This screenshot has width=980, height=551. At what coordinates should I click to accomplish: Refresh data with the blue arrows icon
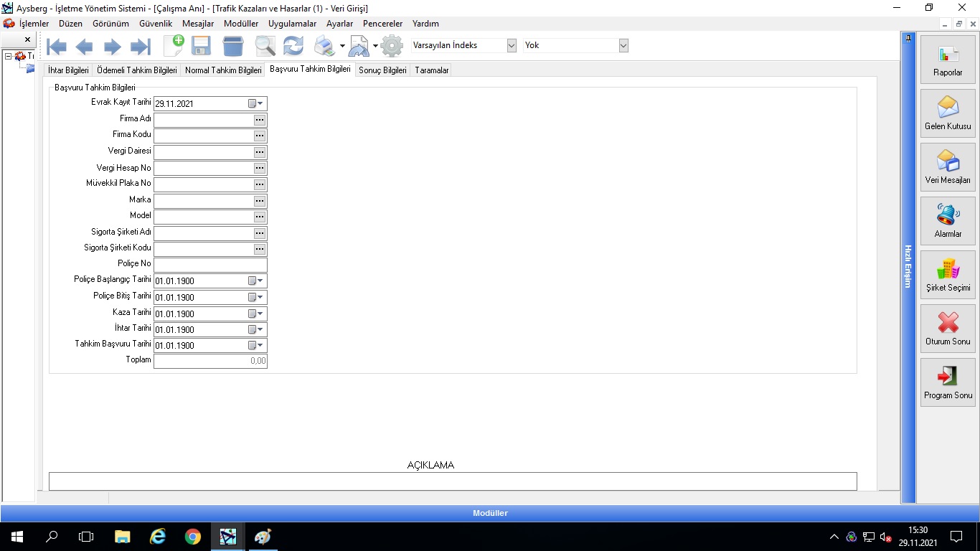pyautogui.click(x=293, y=47)
